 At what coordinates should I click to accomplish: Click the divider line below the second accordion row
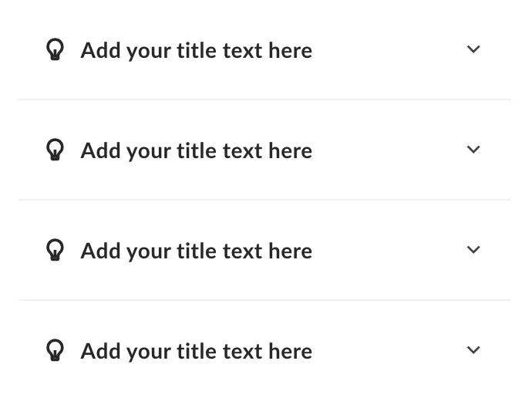(x=264, y=200)
